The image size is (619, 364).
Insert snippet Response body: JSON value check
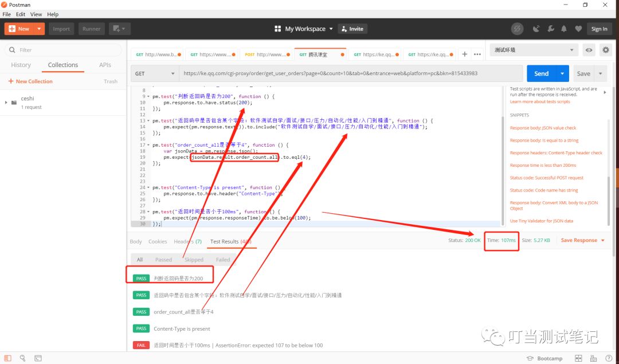tap(543, 128)
